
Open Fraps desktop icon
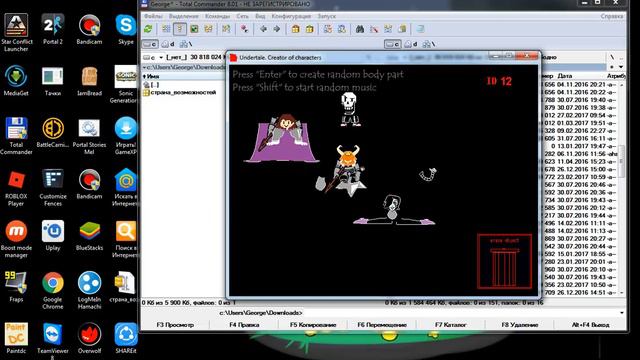[16, 287]
